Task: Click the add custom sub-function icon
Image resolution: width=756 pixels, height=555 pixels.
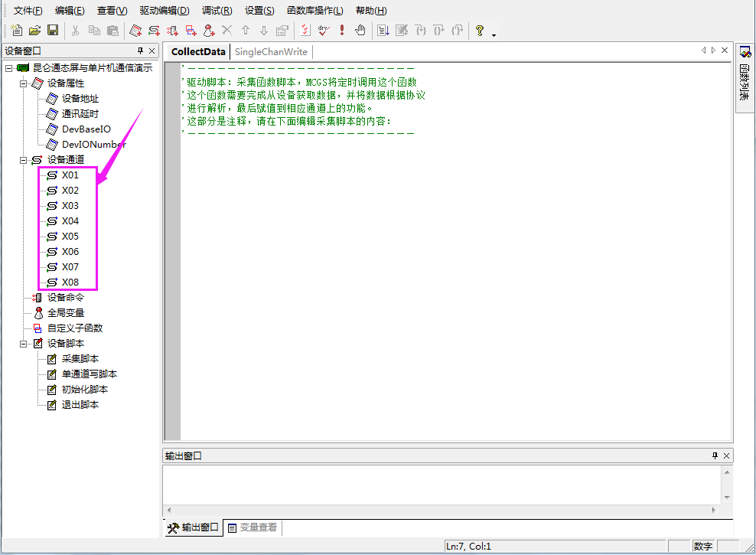Action: (x=191, y=31)
